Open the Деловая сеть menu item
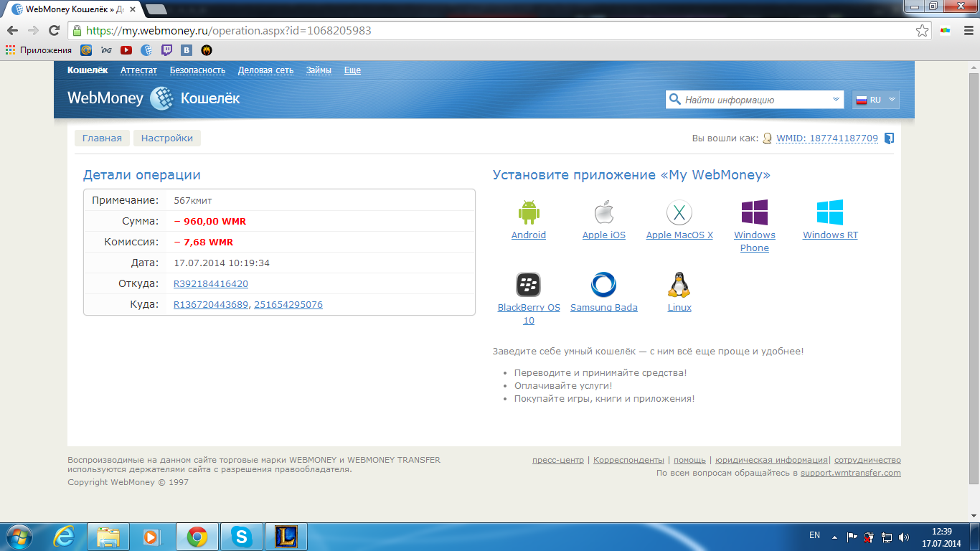 [265, 70]
